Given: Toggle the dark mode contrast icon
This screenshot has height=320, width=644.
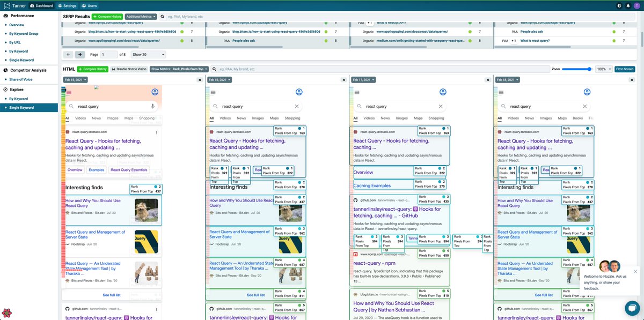Looking at the screenshot, I should (620, 5).
